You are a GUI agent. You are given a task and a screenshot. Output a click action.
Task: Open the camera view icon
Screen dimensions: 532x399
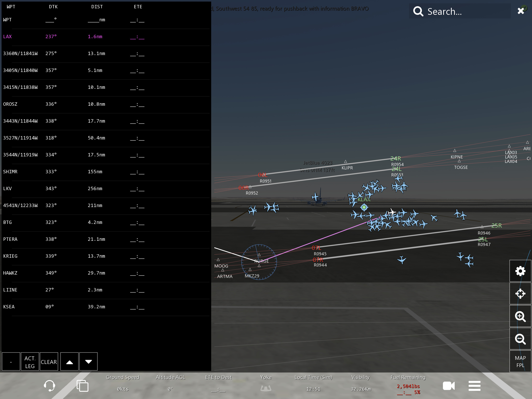[x=449, y=386]
